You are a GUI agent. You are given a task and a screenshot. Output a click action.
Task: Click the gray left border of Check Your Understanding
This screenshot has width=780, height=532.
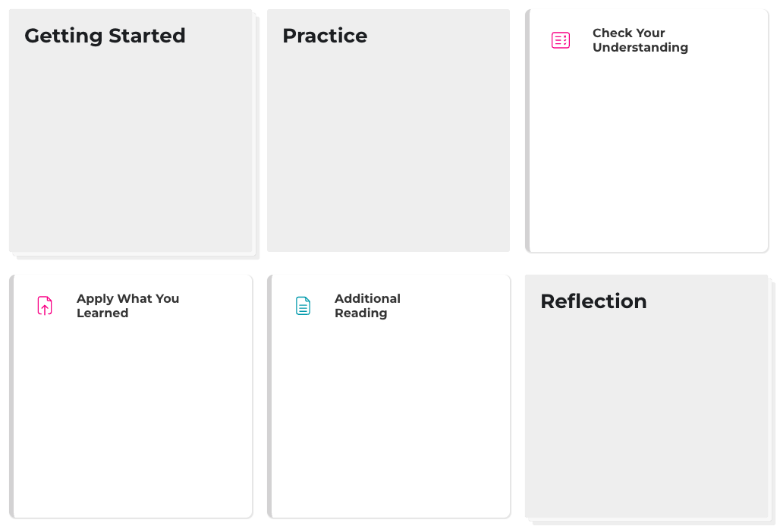527,131
